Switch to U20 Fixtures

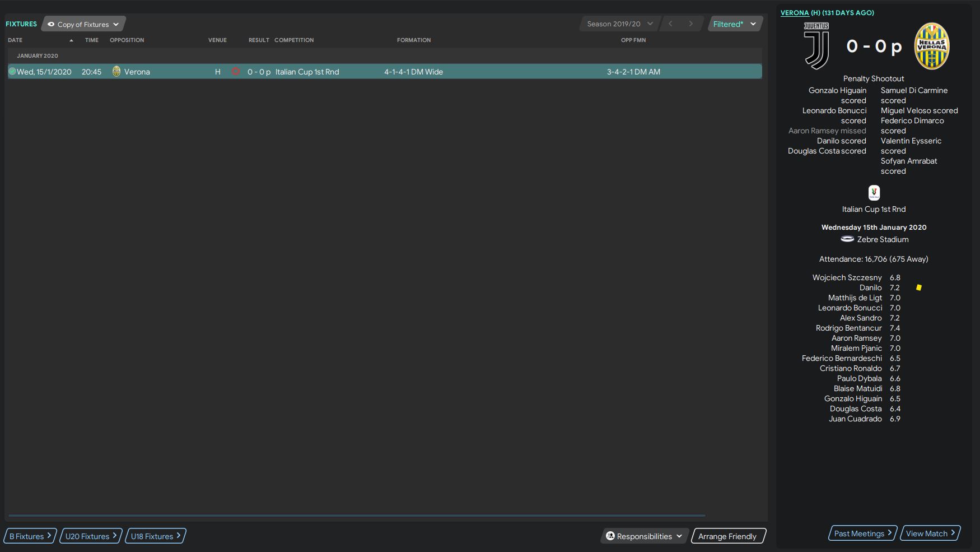click(x=91, y=536)
